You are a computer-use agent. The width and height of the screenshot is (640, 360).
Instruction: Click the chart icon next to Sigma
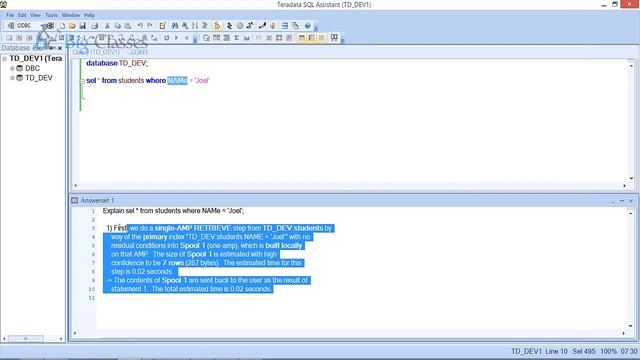click(247, 38)
